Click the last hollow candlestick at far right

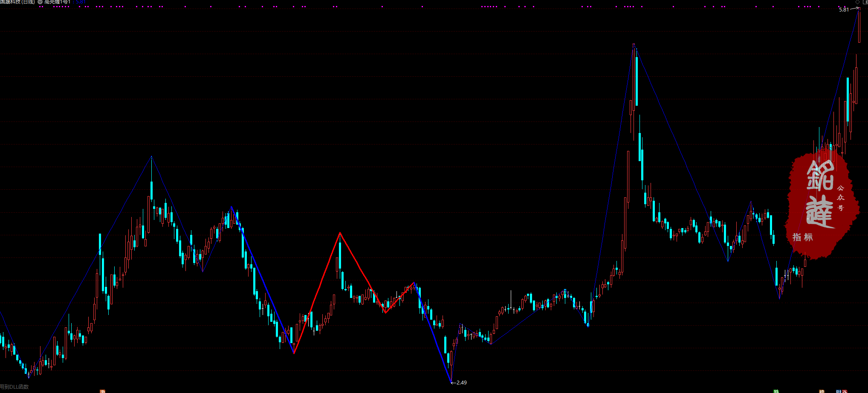(x=859, y=26)
